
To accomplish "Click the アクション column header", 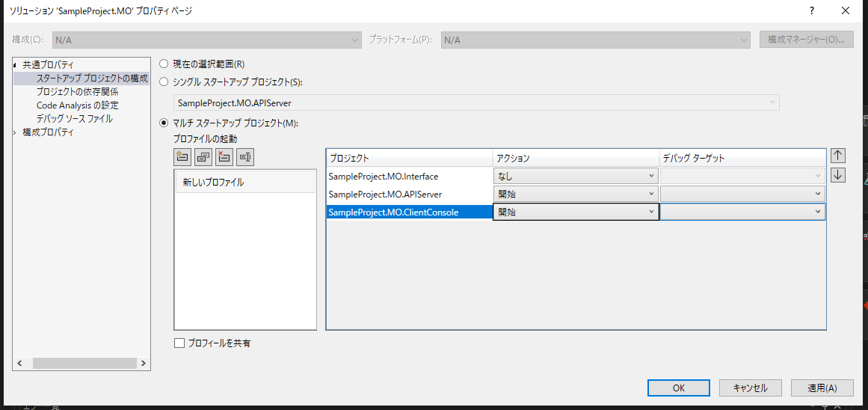I will (x=576, y=159).
